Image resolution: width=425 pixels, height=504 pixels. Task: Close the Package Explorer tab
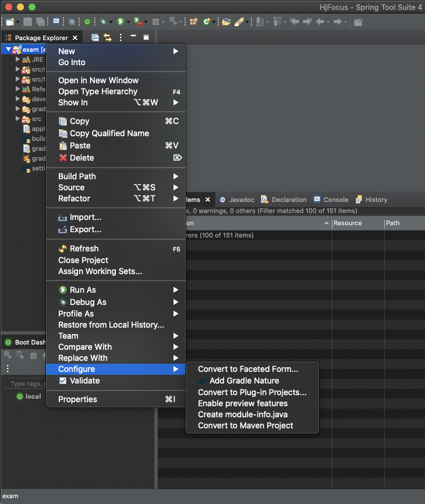(x=75, y=38)
